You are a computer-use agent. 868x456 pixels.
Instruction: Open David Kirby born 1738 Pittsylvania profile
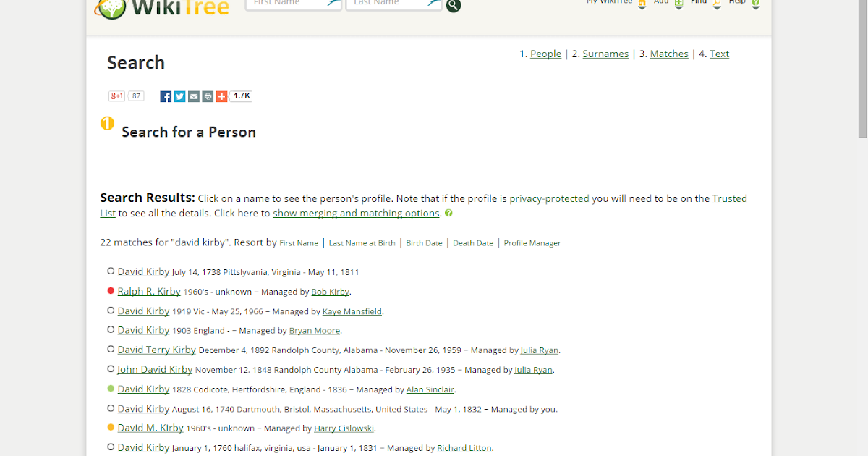point(143,271)
